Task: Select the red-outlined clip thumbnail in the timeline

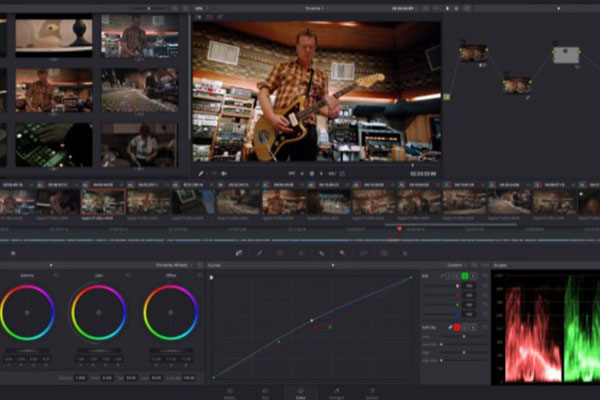Action: point(103,201)
